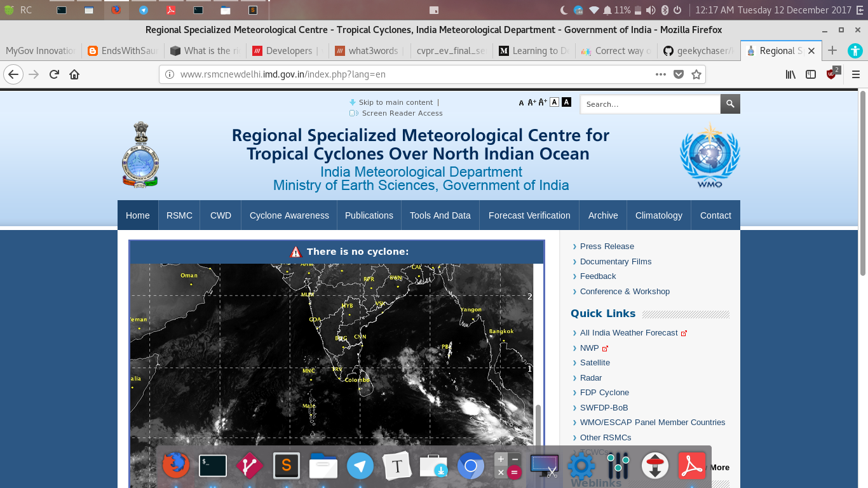This screenshot has height=488, width=868.
Task: Open Cyclone Awareness navigation menu
Action: (x=289, y=215)
